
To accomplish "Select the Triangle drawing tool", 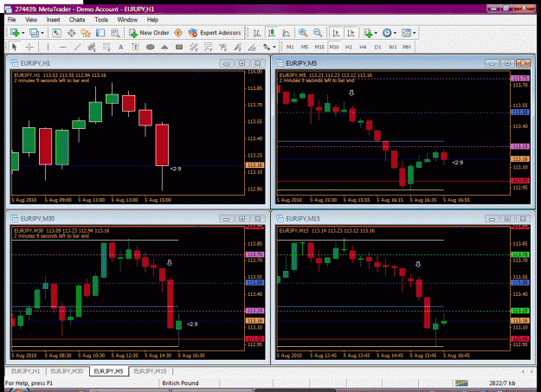I will [164, 47].
